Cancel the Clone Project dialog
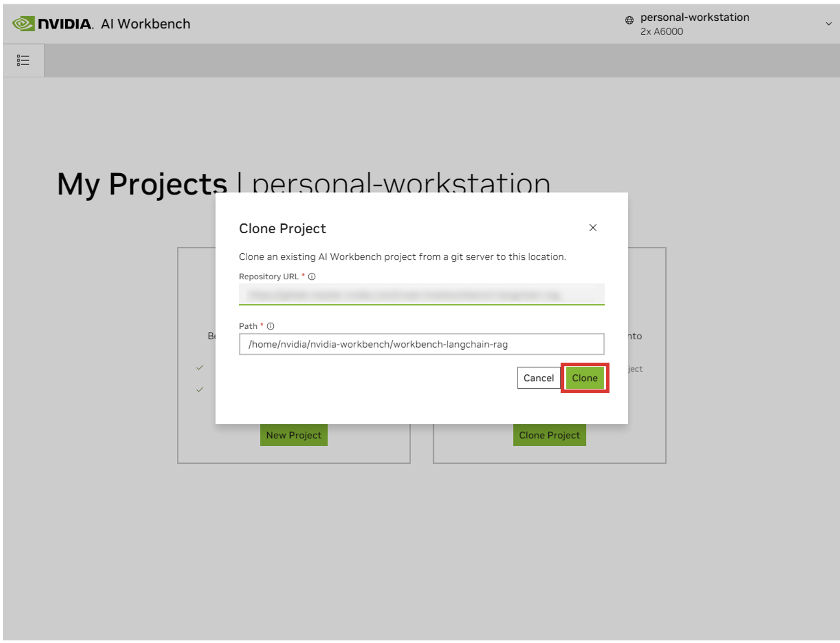 pos(538,378)
